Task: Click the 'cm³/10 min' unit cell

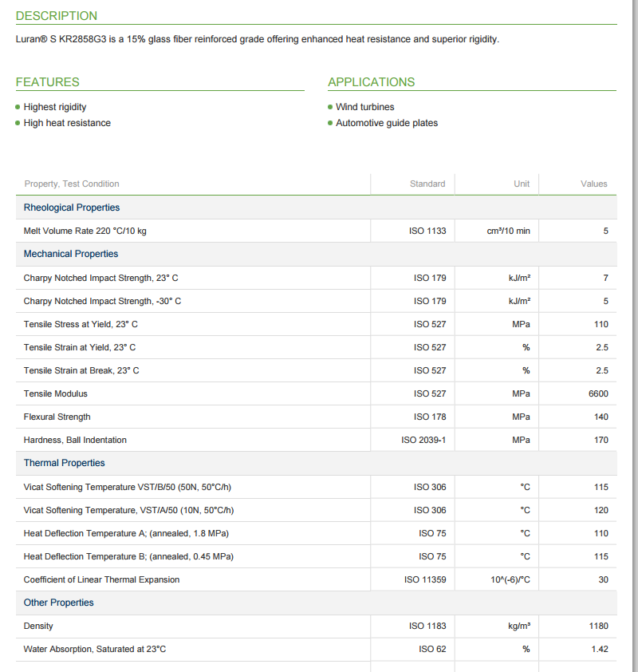Action: 508,231
